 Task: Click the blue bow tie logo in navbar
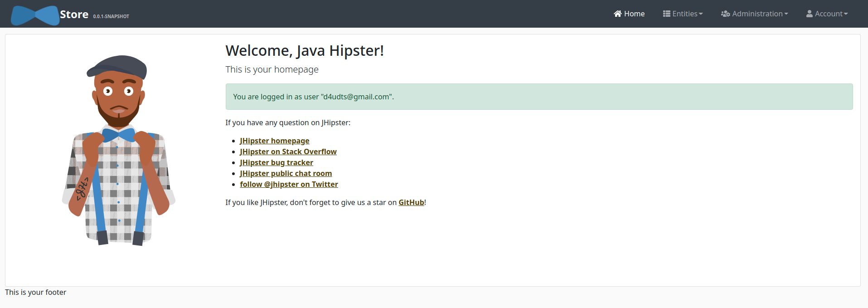coord(35,15)
